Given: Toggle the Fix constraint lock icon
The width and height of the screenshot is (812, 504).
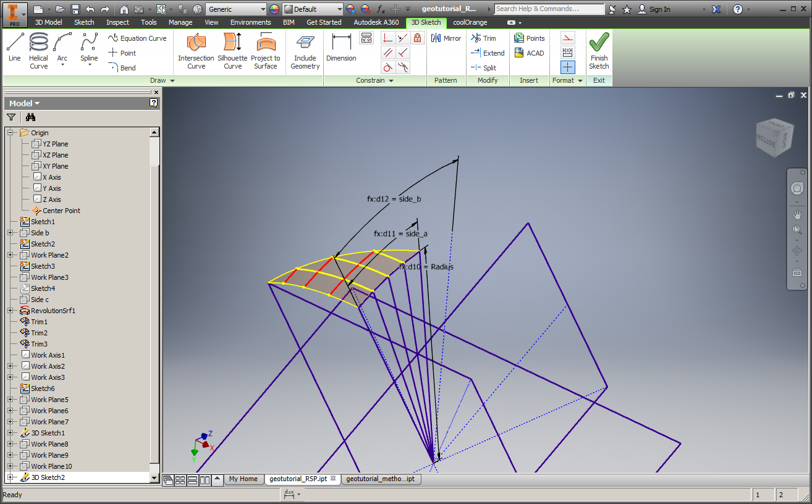Looking at the screenshot, I should tap(418, 38).
